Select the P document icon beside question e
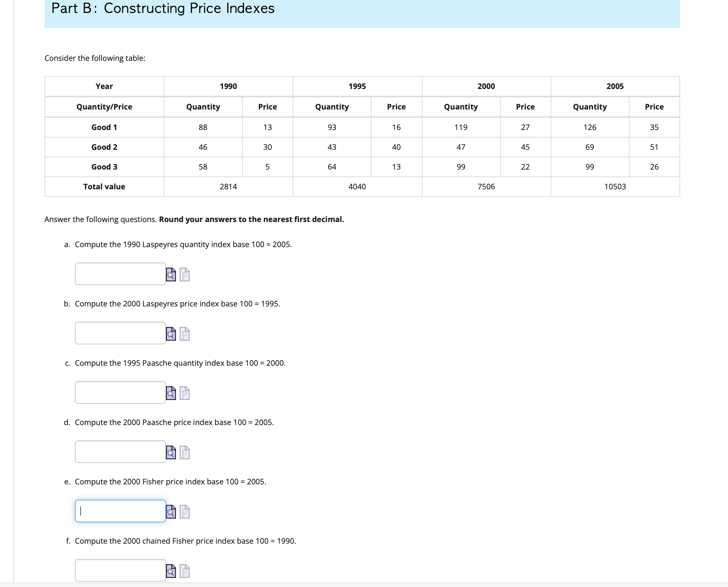 click(184, 512)
